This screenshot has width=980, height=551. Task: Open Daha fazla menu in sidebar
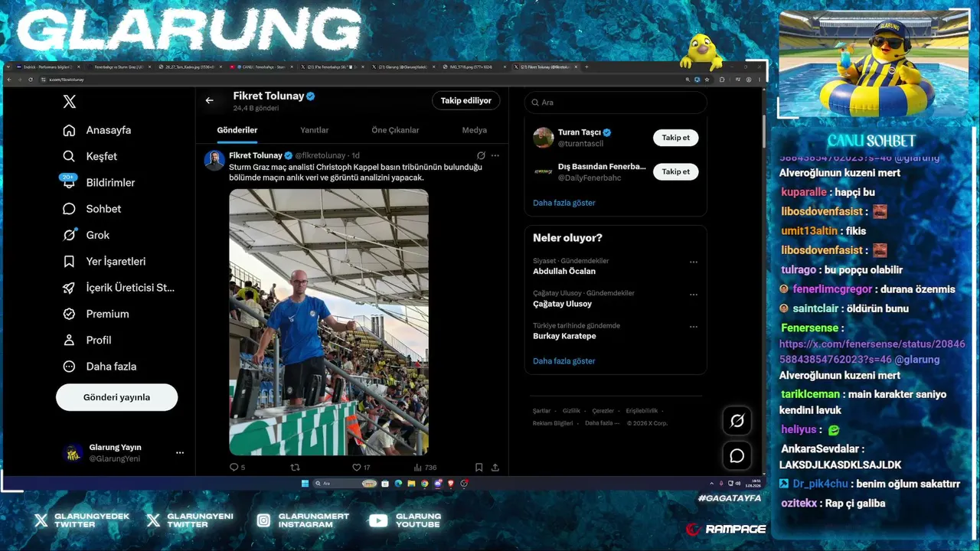100,367
